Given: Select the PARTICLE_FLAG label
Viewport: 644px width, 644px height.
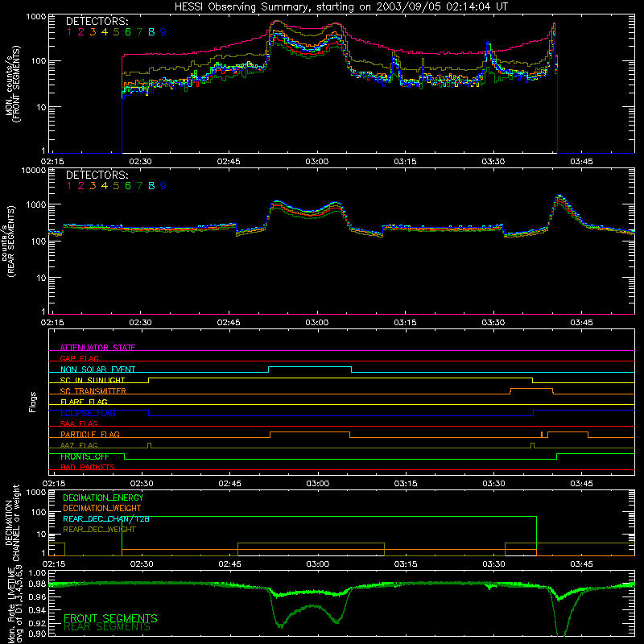Looking at the screenshot, I should point(90,435).
